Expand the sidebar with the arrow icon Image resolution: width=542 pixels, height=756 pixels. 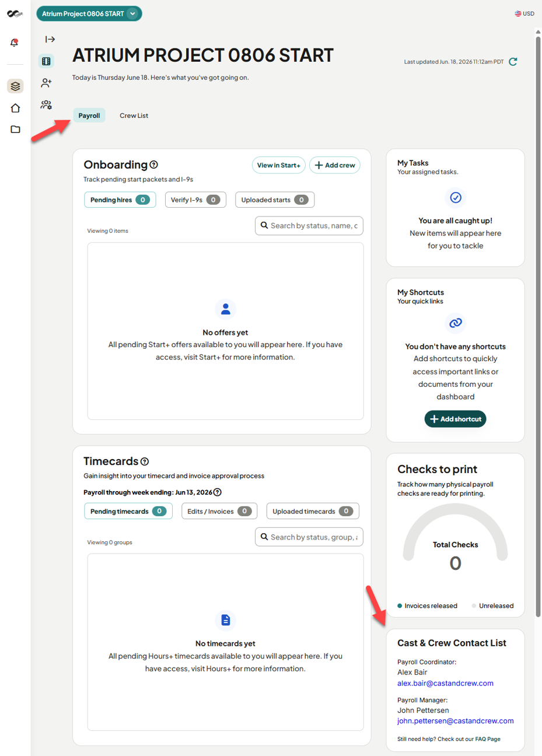pos(50,39)
